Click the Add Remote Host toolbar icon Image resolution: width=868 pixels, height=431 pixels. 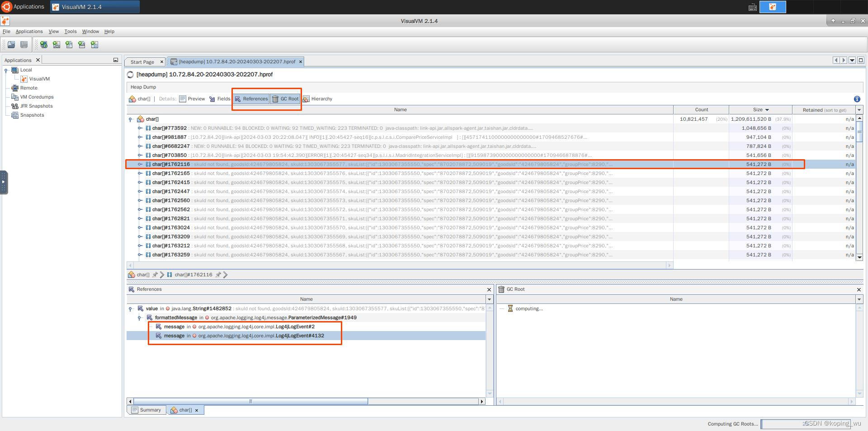point(43,44)
